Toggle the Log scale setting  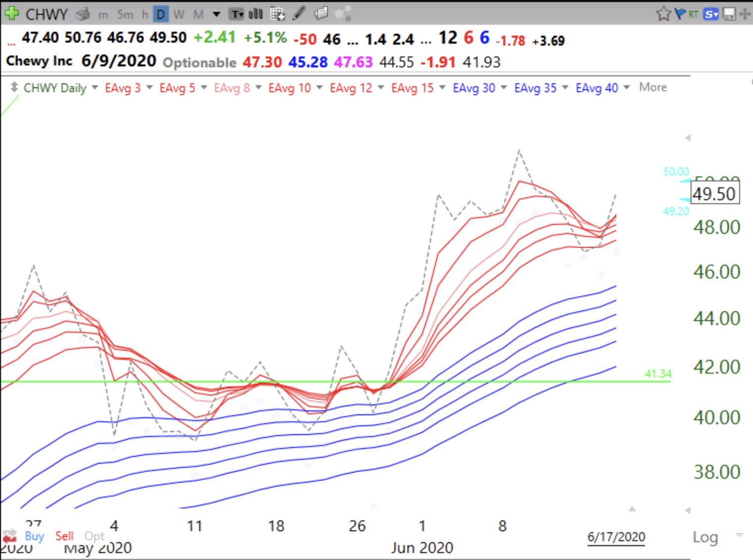[x=705, y=537]
